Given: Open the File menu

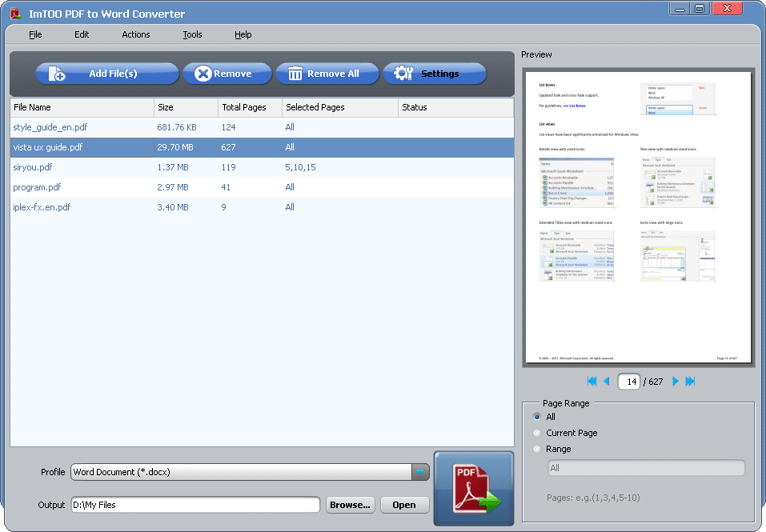Looking at the screenshot, I should point(35,34).
